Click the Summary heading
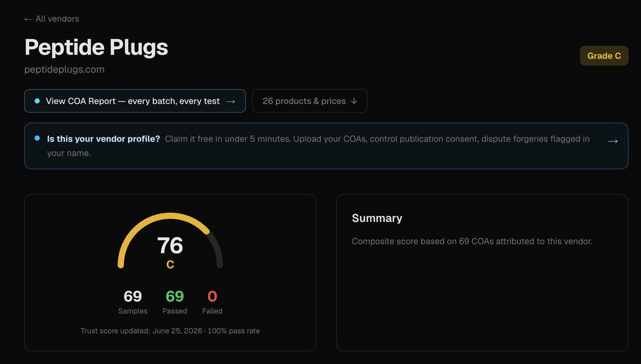The width and height of the screenshot is (641, 364). coord(377,218)
